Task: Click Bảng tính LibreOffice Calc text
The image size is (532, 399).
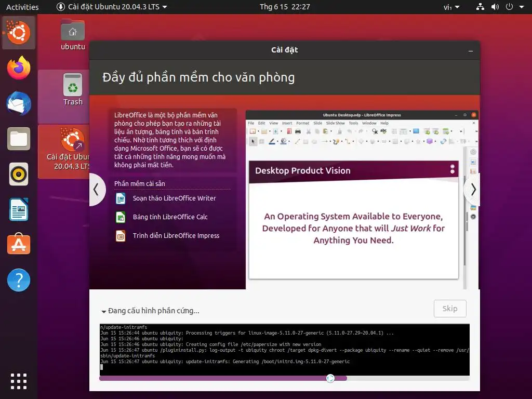Action: [170, 217]
